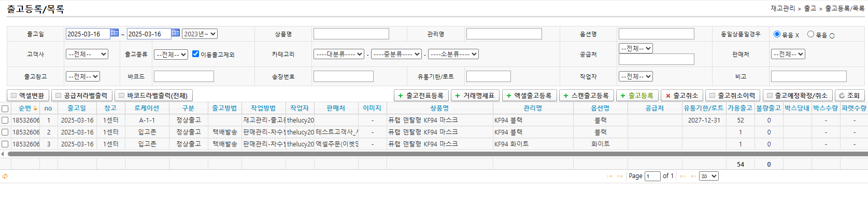The image size is (868, 203).
Task: Click the horizontal scrollbar under the grid
Action: 438,154
